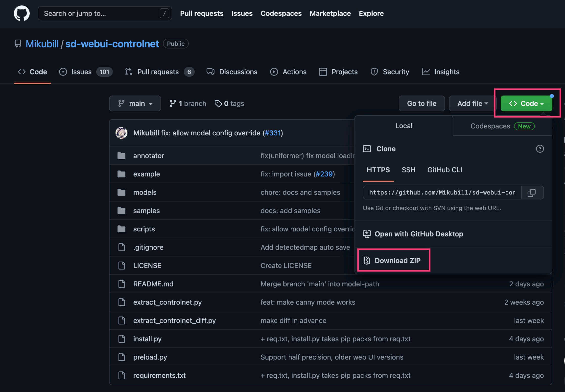
Task: Open Marketplace in top navigation
Action: click(330, 13)
